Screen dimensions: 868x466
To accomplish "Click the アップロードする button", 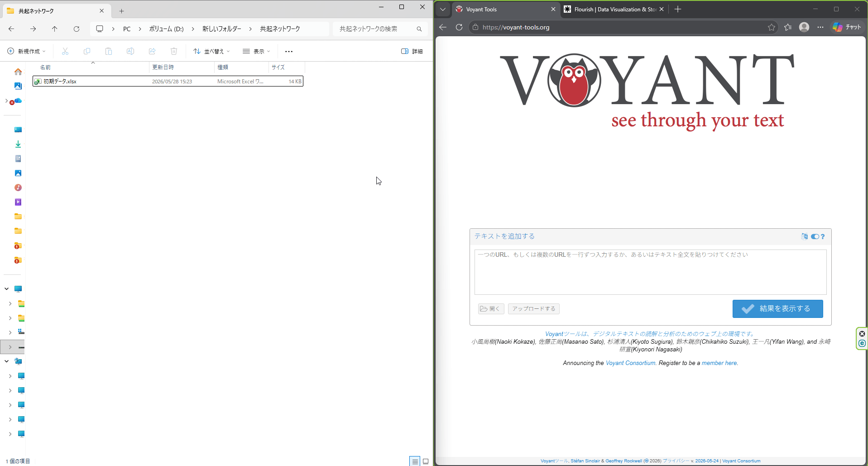I will coord(534,309).
